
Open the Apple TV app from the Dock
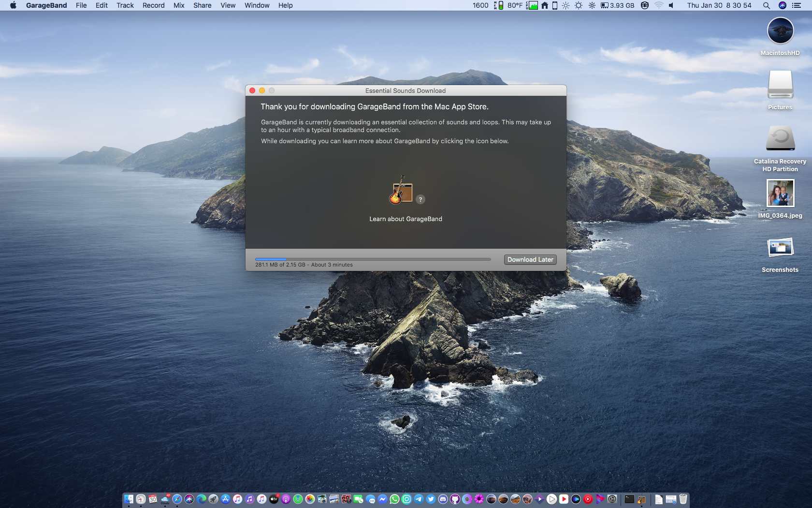click(x=274, y=499)
